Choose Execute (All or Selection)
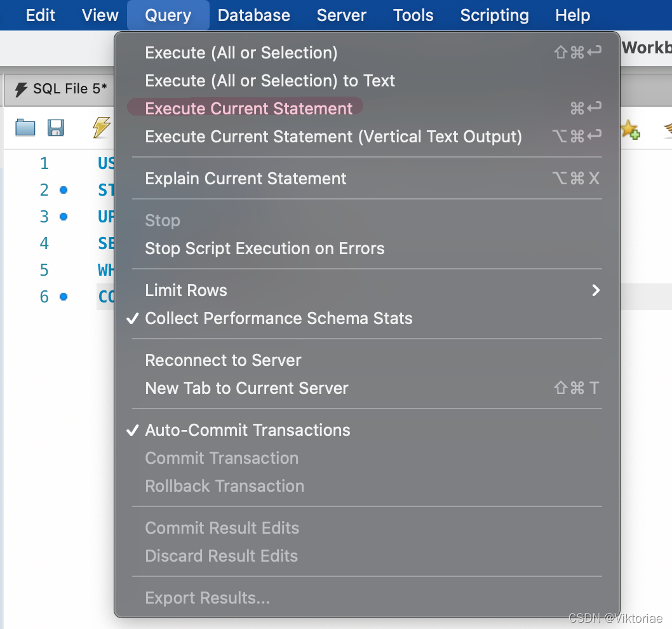 tap(367, 53)
